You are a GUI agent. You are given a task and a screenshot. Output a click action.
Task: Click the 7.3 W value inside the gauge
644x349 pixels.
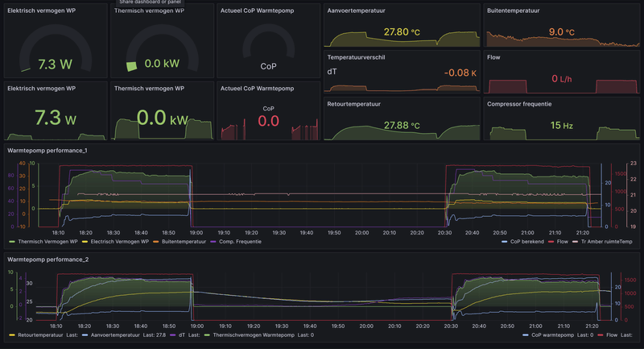tap(55, 64)
